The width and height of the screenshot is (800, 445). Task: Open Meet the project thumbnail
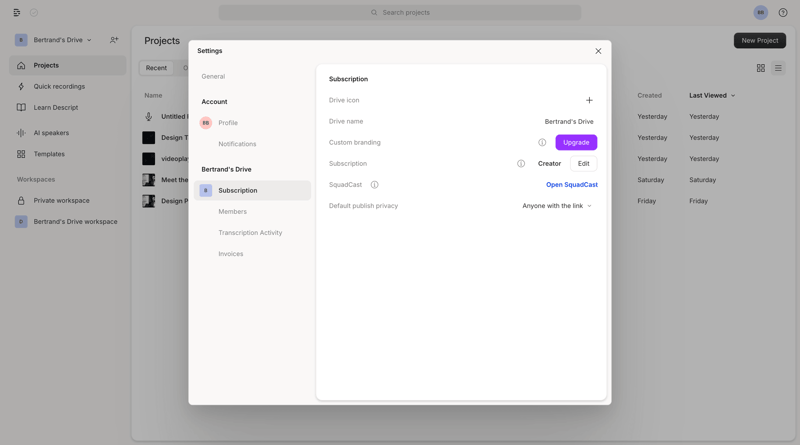pos(148,180)
